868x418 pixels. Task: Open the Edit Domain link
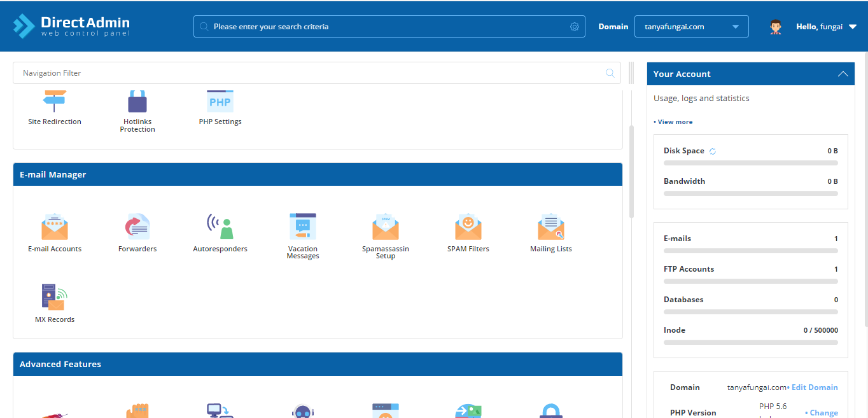coord(815,387)
